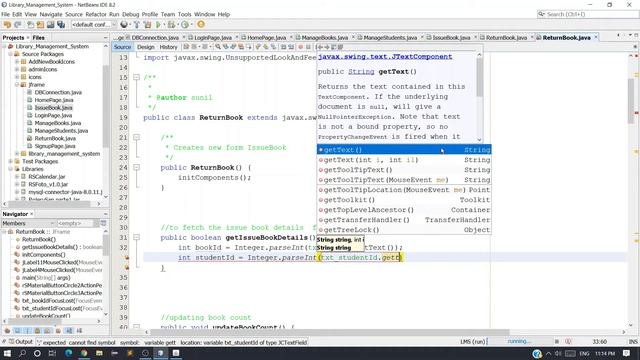640x360 pixels.
Task: Select getText() completion suggestion
Action: tap(404, 150)
